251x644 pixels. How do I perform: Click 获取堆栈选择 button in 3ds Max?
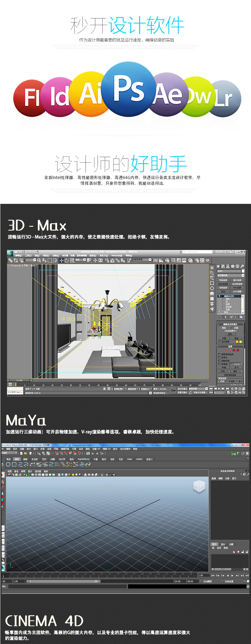click(x=230, y=375)
